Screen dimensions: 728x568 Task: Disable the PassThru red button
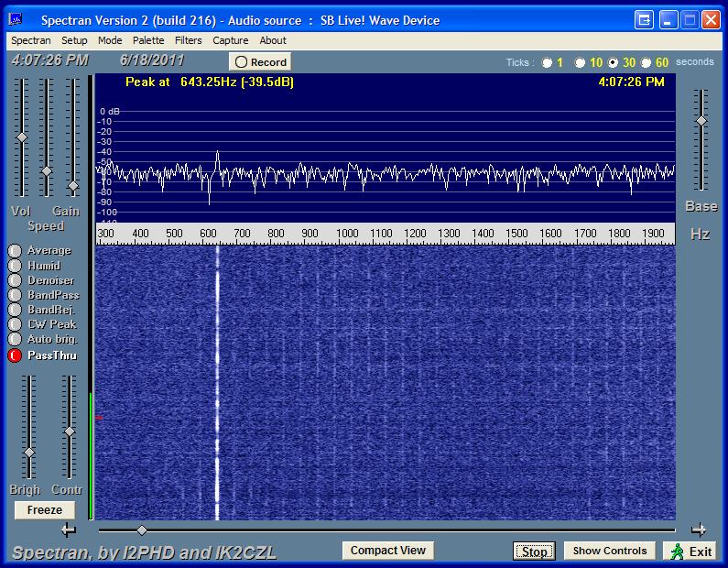click(x=15, y=355)
